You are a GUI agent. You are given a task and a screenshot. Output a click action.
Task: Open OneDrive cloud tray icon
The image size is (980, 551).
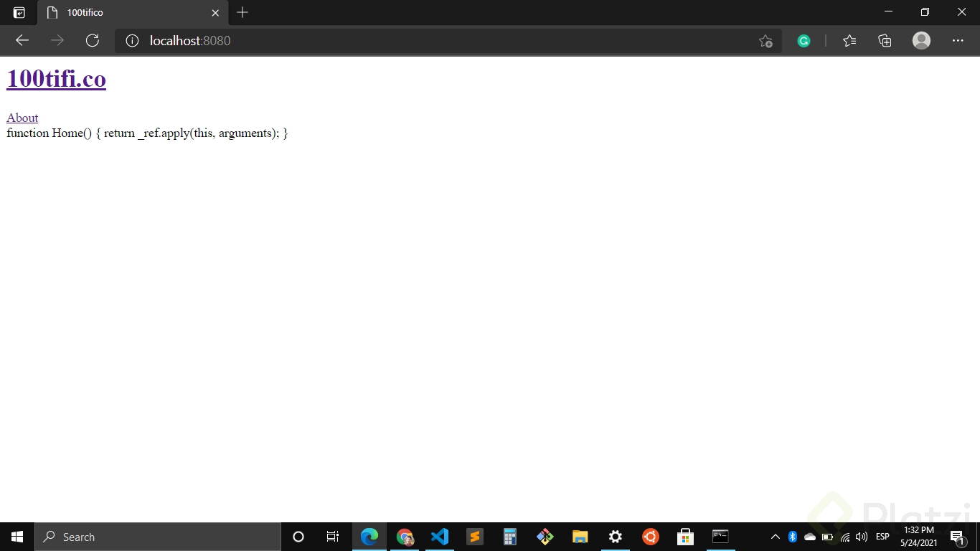coord(810,537)
